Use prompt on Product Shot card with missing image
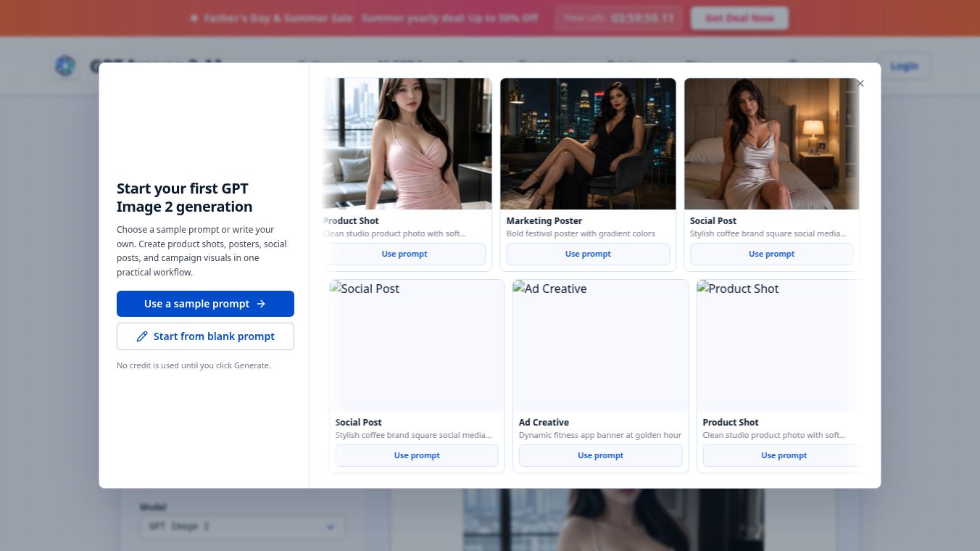980x551 pixels. (783, 455)
